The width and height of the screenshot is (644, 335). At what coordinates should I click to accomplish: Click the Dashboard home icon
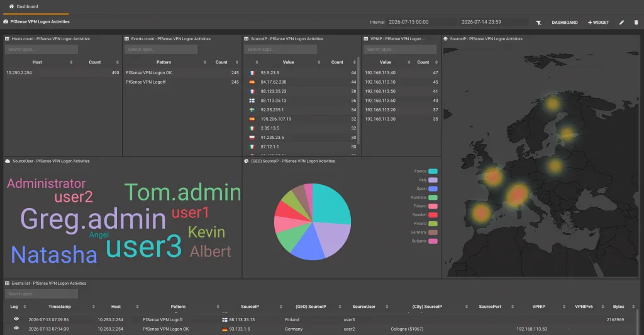point(11,6)
